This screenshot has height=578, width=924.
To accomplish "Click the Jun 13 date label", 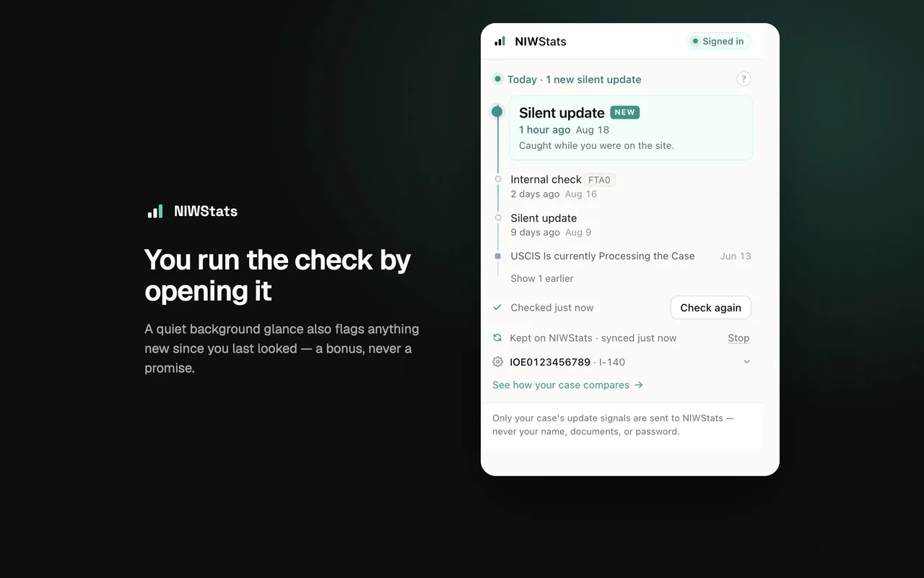I will point(736,256).
